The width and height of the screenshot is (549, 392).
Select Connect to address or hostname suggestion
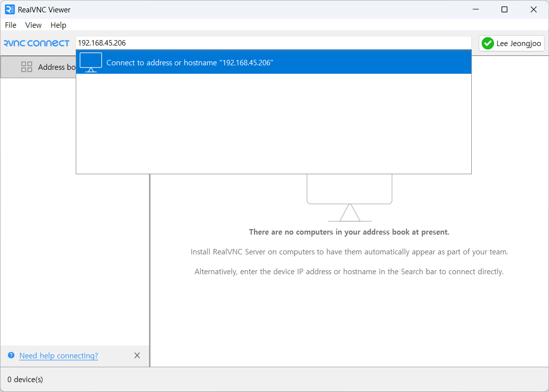point(273,62)
